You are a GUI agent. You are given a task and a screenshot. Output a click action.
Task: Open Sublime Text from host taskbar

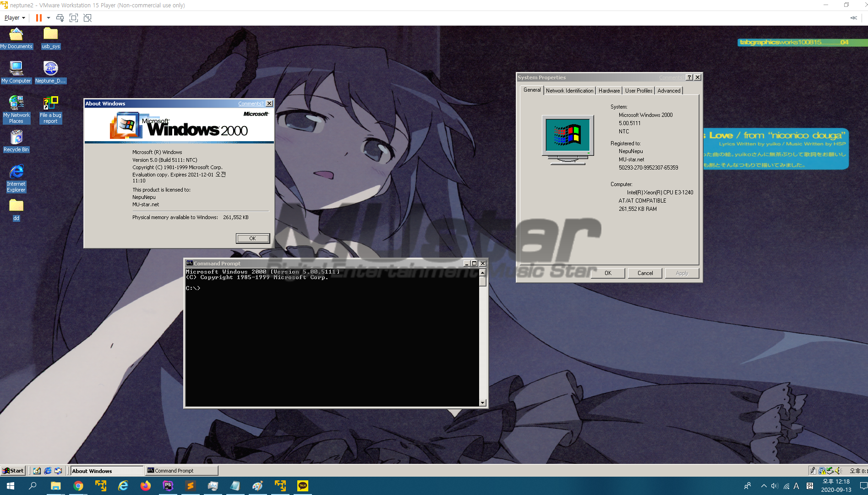pyautogui.click(x=191, y=486)
